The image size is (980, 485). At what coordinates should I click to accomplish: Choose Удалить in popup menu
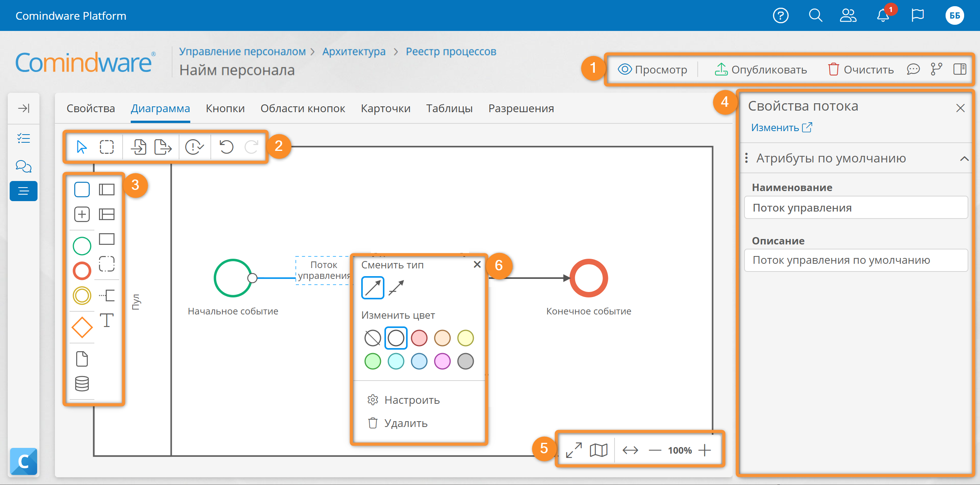coord(397,423)
